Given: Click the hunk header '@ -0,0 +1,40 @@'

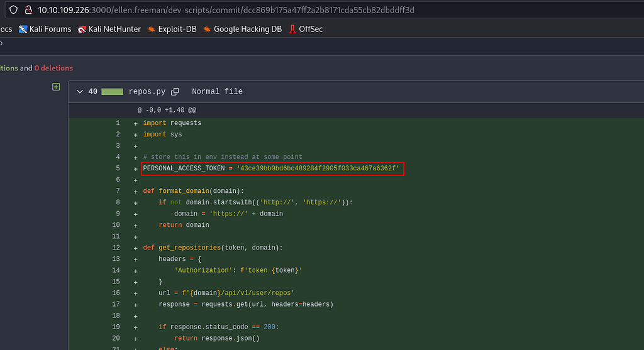Looking at the screenshot, I should pos(167,110).
